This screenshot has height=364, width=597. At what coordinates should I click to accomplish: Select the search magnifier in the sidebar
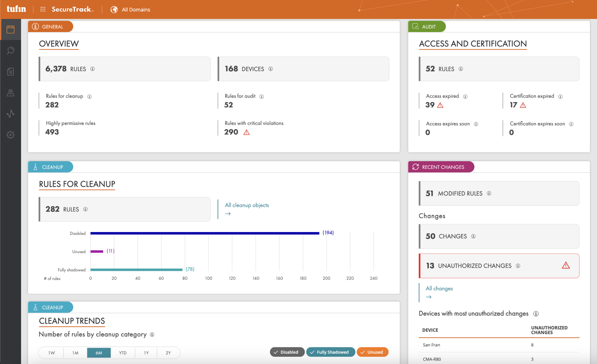(10, 50)
